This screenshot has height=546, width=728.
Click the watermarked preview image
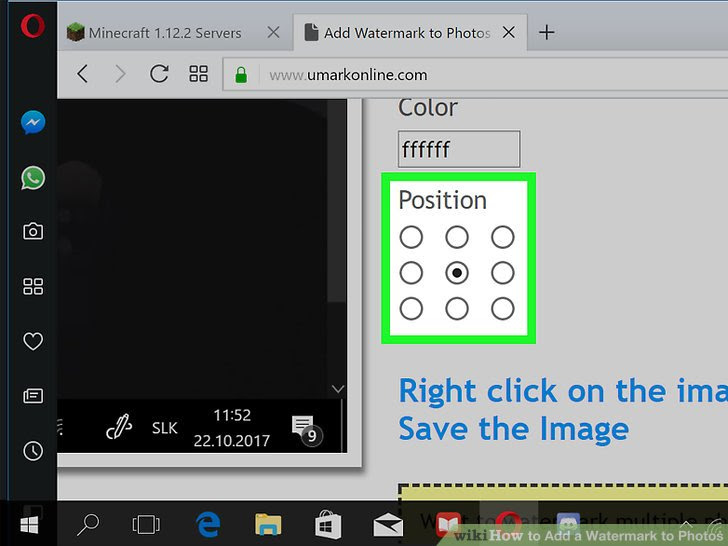pyautogui.click(x=202, y=276)
